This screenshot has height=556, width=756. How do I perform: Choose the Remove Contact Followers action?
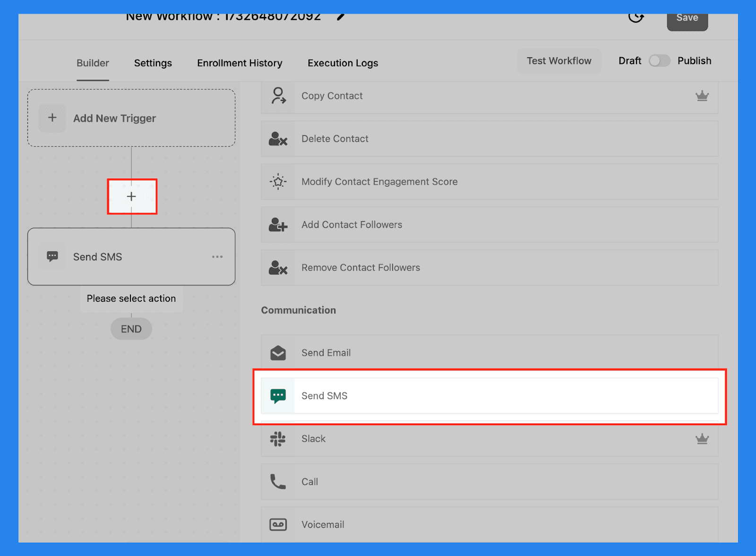point(490,268)
